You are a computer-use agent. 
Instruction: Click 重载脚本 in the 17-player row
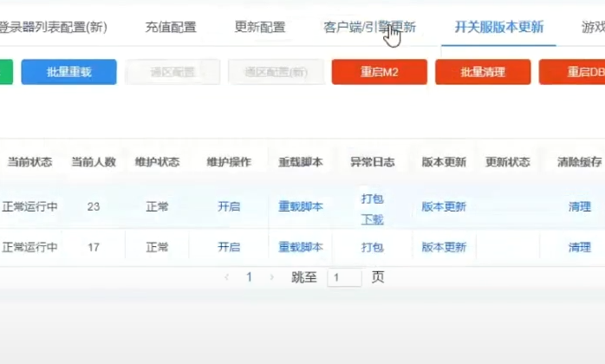coord(301,247)
